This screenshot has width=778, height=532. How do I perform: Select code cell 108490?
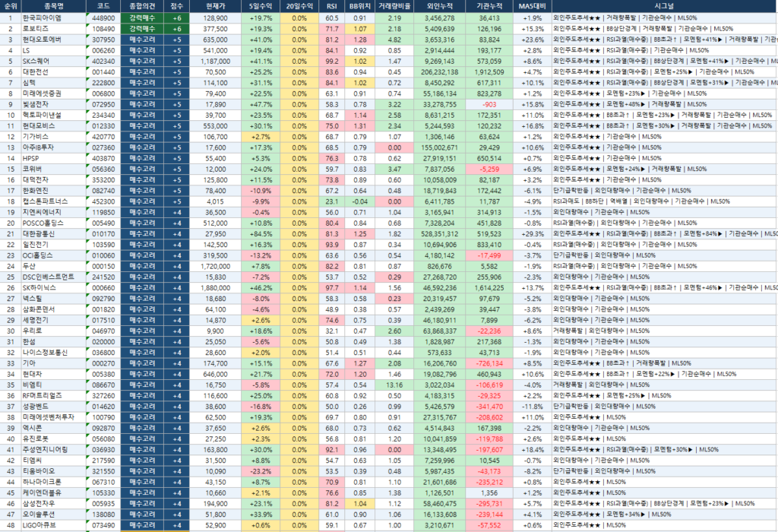coord(103,29)
